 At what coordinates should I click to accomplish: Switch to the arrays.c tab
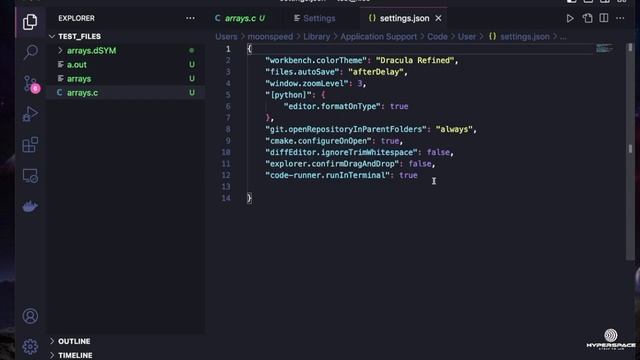[240, 18]
